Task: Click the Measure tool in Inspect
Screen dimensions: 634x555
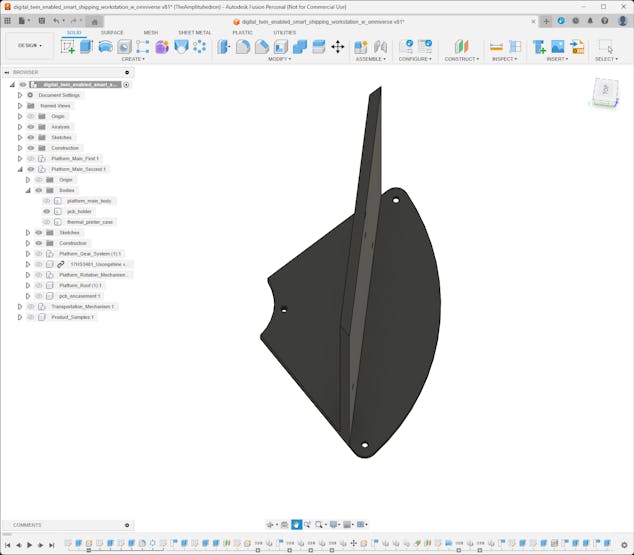Action: tap(496, 46)
